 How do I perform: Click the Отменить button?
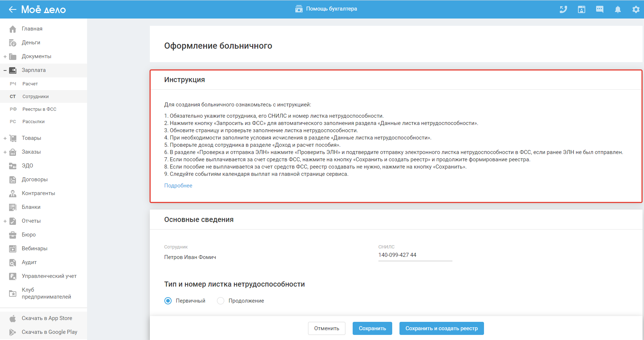pos(327,328)
